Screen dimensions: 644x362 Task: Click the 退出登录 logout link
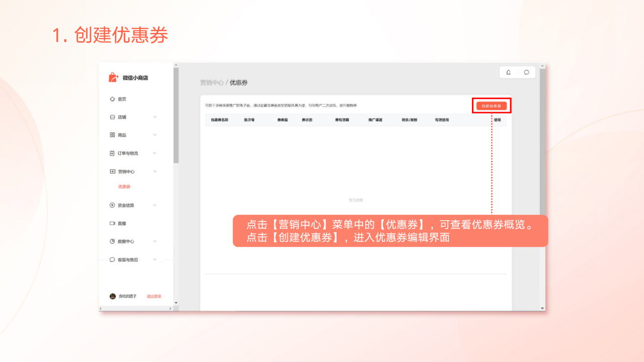(x=154, y=296)
